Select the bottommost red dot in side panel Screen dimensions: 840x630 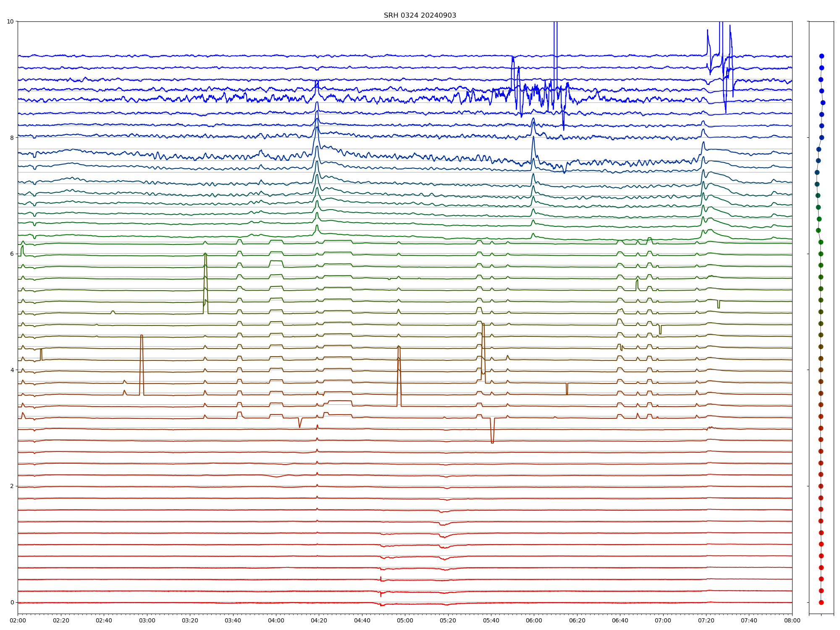coord(821,602)
